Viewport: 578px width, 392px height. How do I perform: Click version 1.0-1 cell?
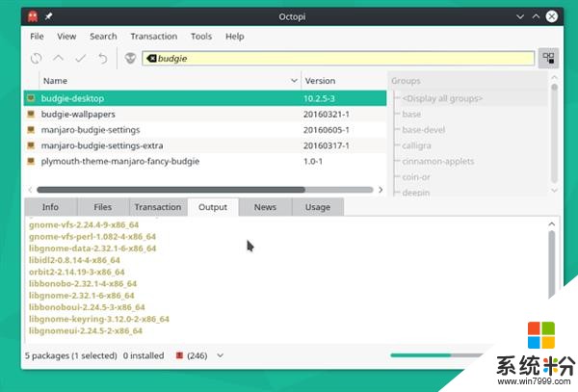pos(313,162)
